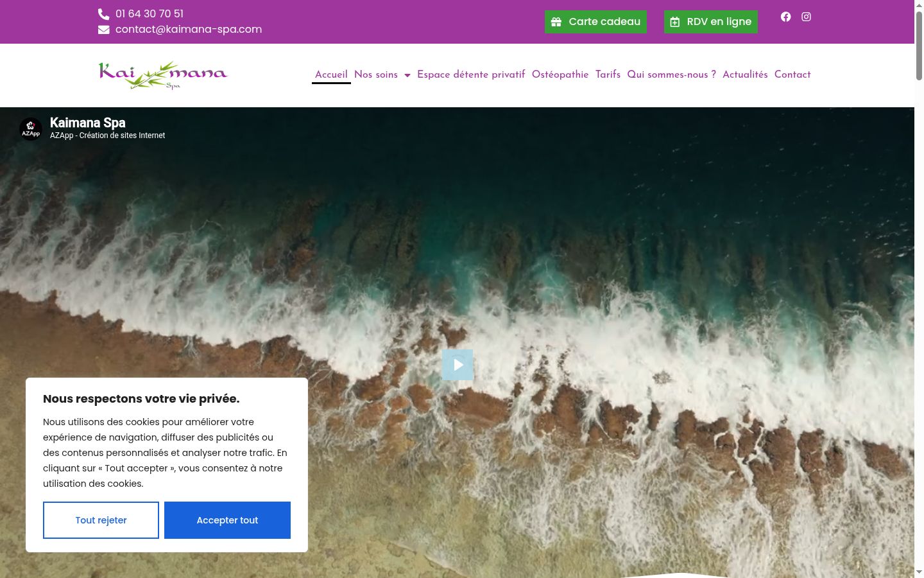Reject all cookies with Tout rejeter
The height and width of the screenshot is (578, 924).
pos(101,520)
